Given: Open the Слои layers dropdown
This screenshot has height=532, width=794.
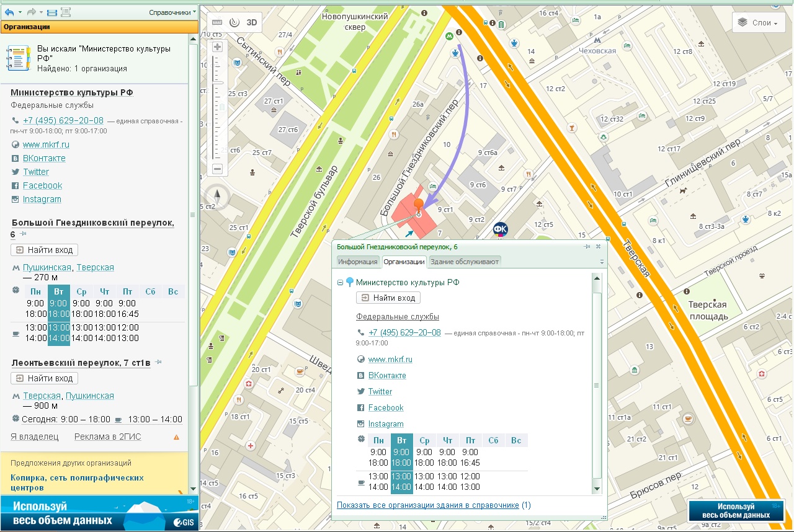Looking at the screenshot, I should 758,23.
